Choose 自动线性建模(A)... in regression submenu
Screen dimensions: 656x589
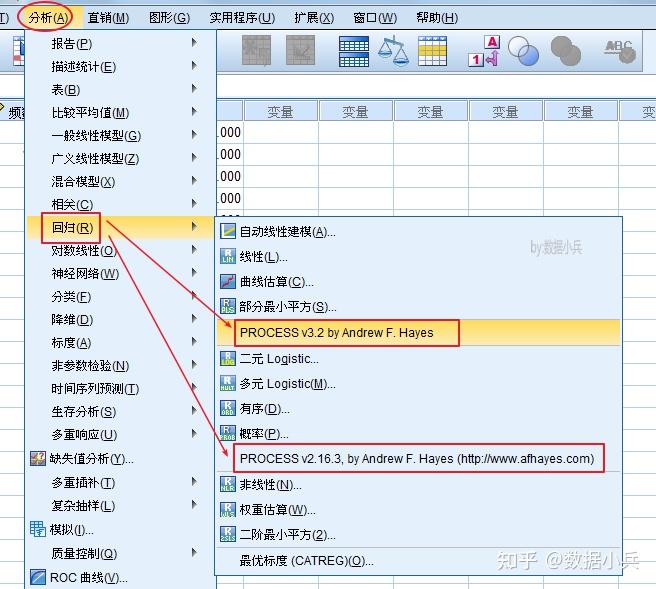[x=418, y=231]
